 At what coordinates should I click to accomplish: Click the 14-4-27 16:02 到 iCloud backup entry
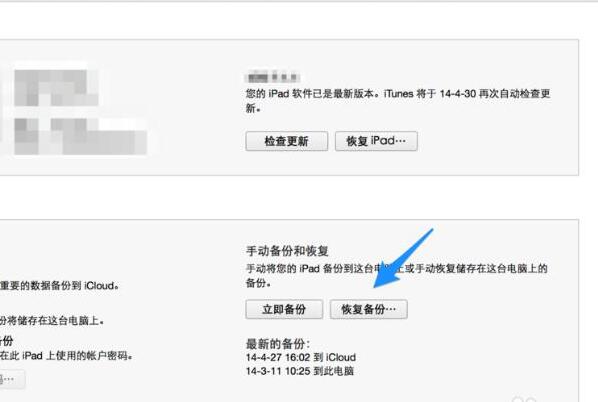(x=301, y=357)
